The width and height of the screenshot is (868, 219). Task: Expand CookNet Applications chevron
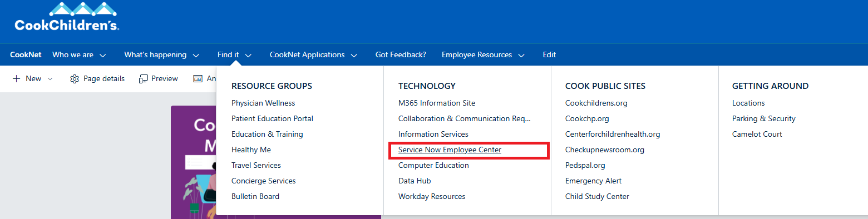click(x=354, y=55)
